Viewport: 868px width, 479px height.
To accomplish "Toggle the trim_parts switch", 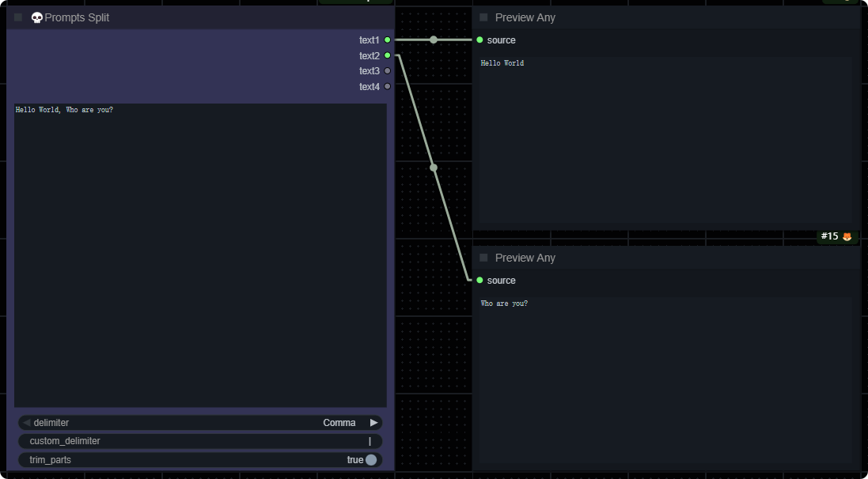I will [x=370, y=460].
